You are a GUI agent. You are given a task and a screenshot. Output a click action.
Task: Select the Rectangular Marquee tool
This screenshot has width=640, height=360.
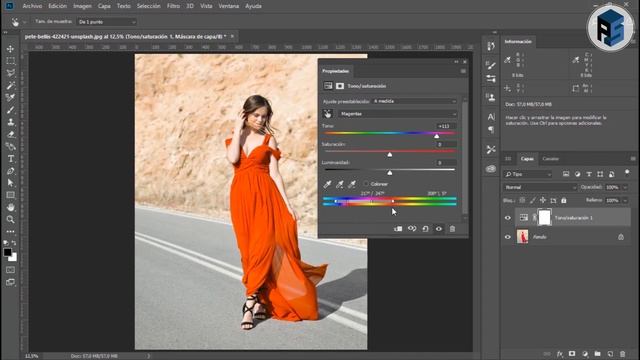tap(11, 61)
